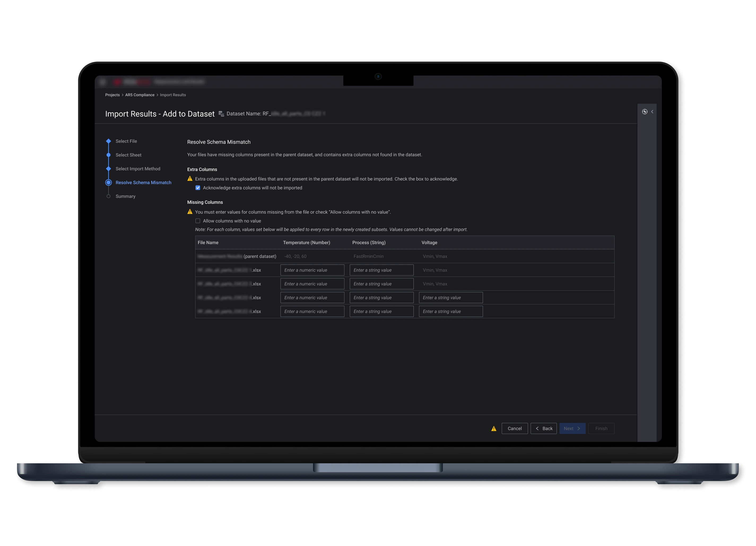
Task: Go Back to the previous step
Action: click(543, 429)
